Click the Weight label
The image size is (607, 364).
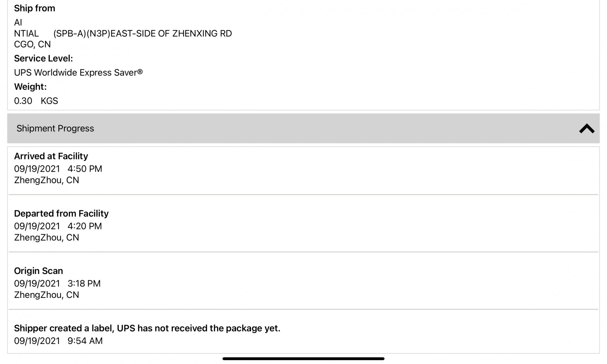[x=30, y=87]
